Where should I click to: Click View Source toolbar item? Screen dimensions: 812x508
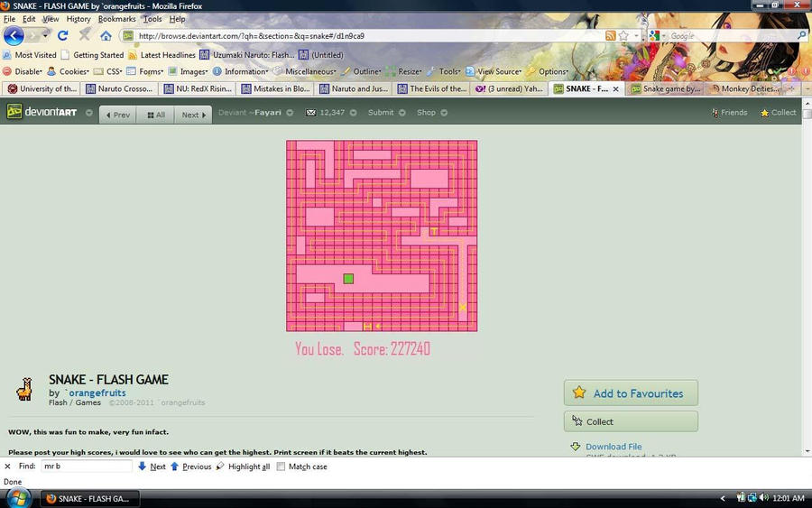click(493, 71)
